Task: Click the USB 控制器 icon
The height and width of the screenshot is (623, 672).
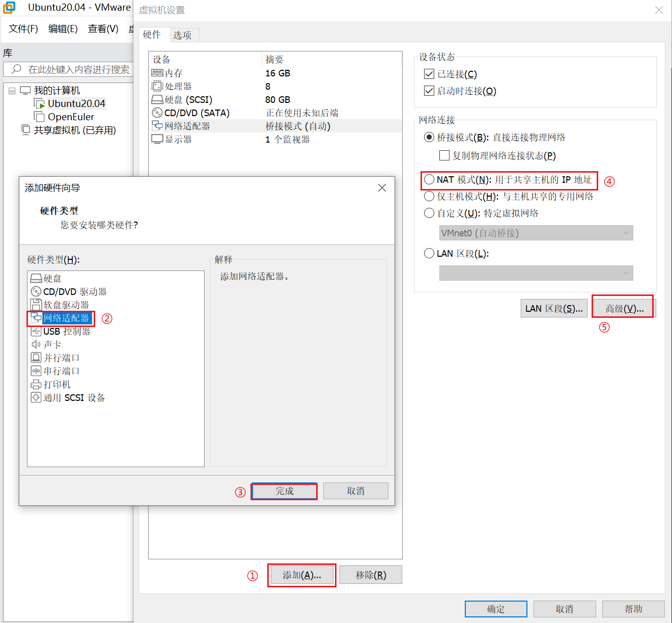Action: pos(36,331)
